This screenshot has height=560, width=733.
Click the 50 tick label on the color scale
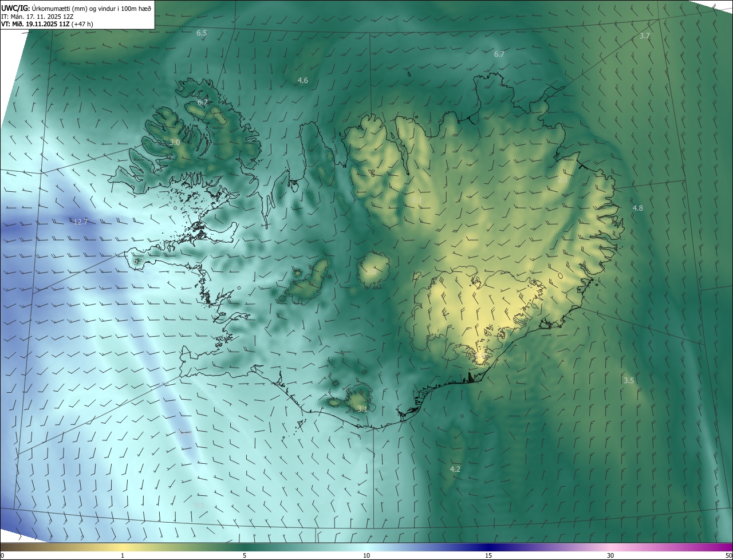[x=728, y=556]
